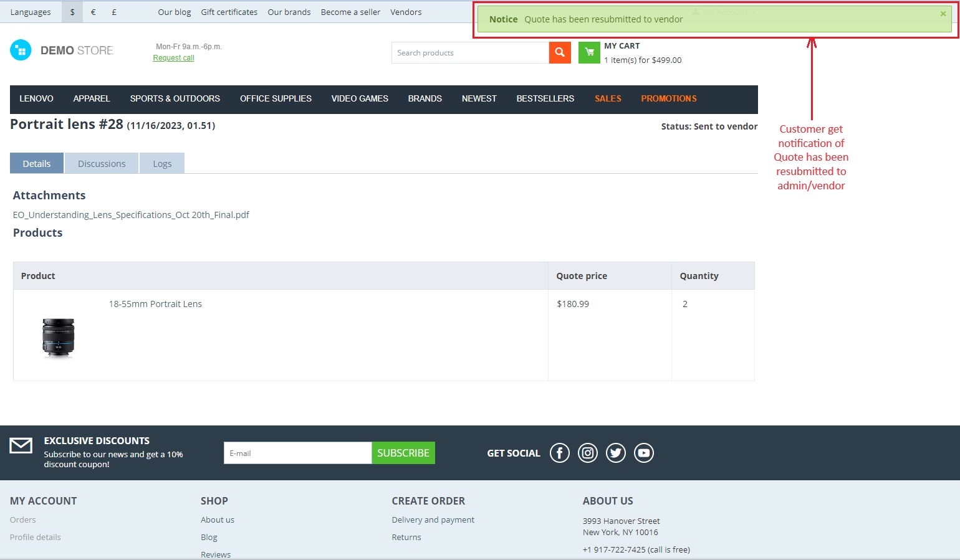The height and width of the screenshot is (560, 960).
Task: Click the green Subscribe button
Action: tap(403, 453)
